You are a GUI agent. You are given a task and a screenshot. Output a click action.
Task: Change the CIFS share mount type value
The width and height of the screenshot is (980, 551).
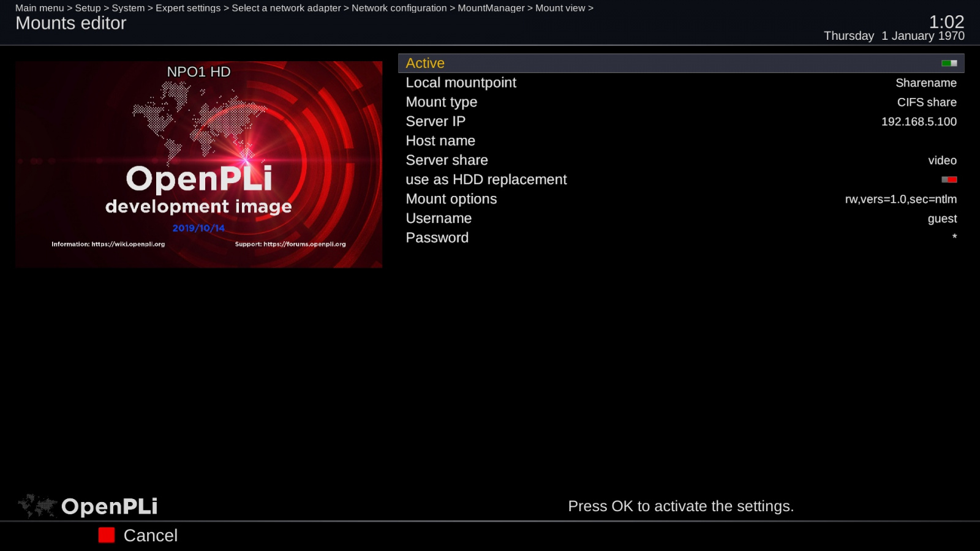(x=927, y=102)
